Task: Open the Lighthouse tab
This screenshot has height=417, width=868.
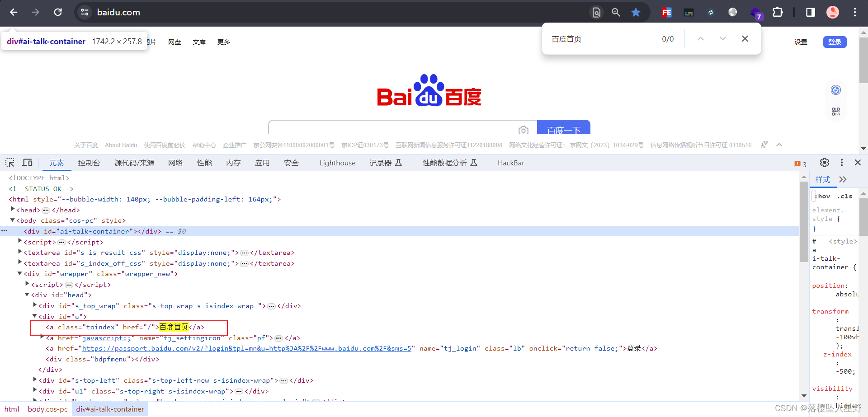Action: pyautogui.click(x=337, y=163)
